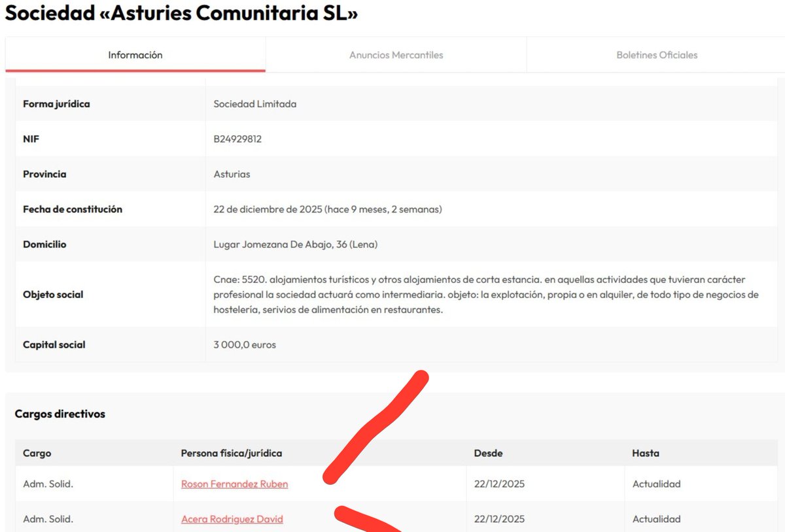Click the Hasta column header
Viewport: 785px width, 532px height.
[646, 453]
